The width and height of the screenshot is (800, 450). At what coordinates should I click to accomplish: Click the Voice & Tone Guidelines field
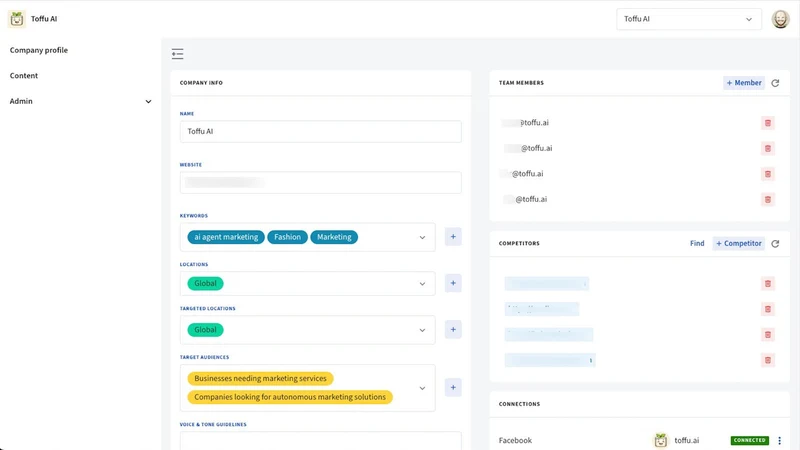pyautogui.click(x=320, y=441)
